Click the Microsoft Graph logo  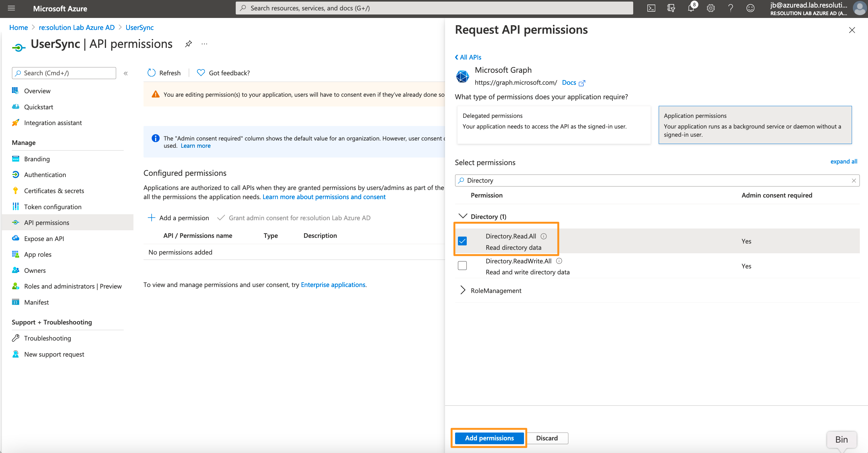click(x=462, y=76)
